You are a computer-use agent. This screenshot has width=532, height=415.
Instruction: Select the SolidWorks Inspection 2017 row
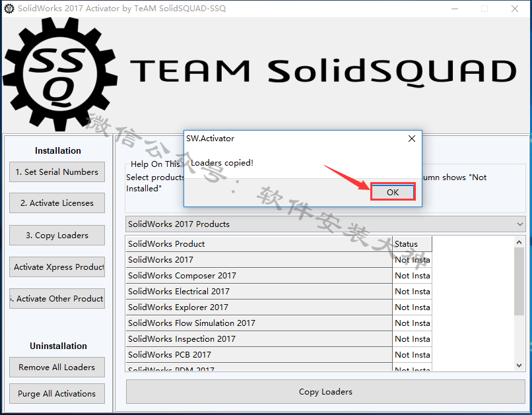[x=259, y=338]
